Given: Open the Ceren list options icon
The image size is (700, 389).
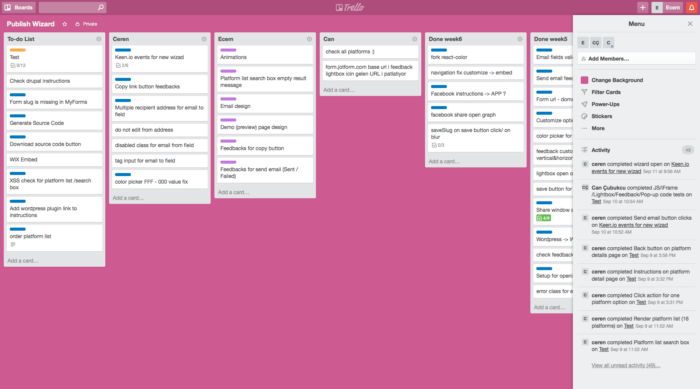Looking at the screenshot, I should tap(204, 39).
